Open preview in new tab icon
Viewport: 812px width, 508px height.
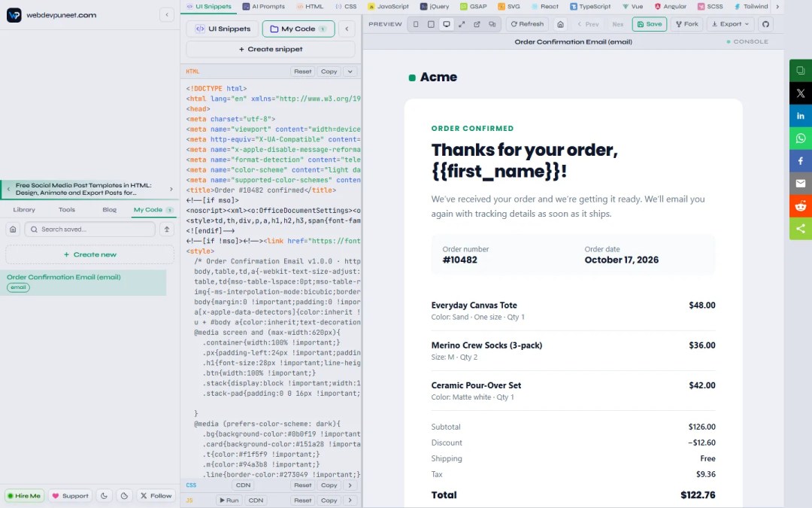click(477, 24)
